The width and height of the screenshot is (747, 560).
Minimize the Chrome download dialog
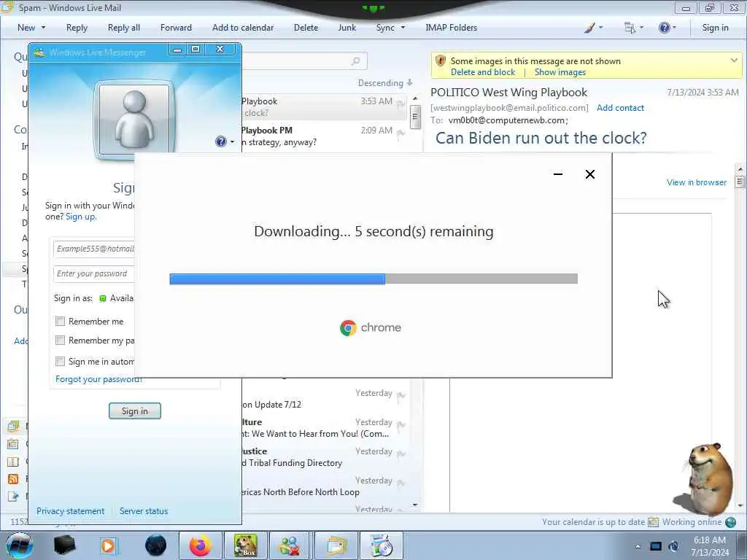[558, 174]
